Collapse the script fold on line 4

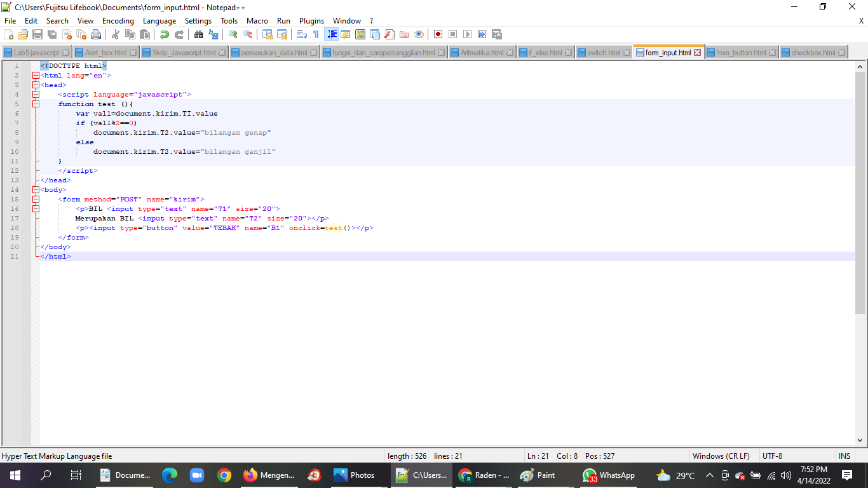pos(36,95)
